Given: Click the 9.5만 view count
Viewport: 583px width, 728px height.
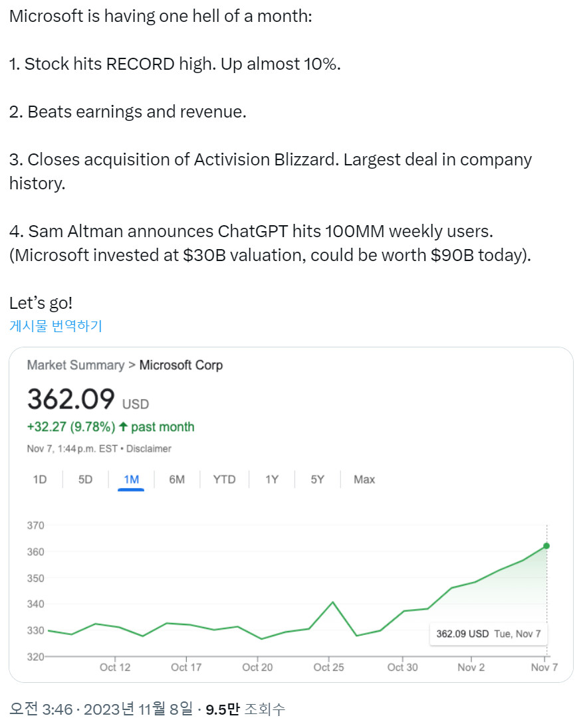Looking at the screenshot, I should coord(222,709).
